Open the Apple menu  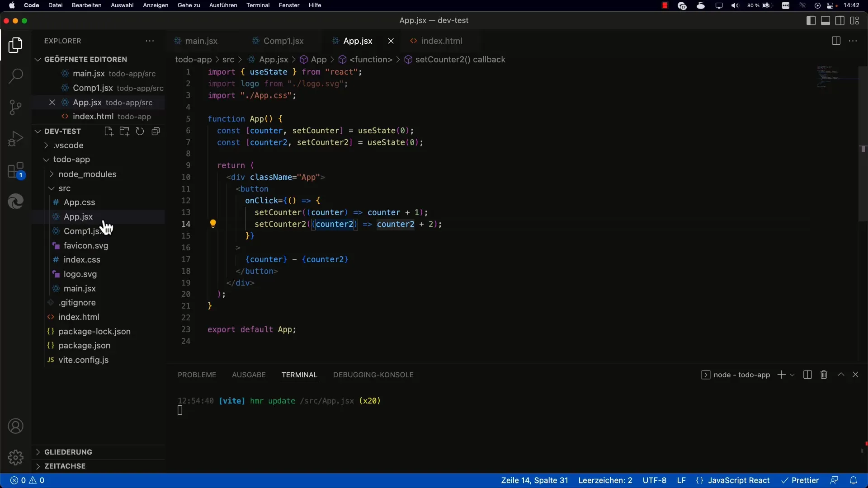coord(12,5)
